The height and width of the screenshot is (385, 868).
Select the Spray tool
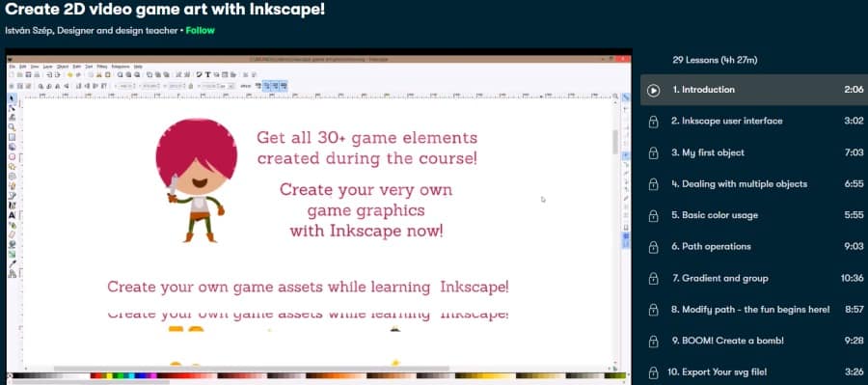pos(12,225)
